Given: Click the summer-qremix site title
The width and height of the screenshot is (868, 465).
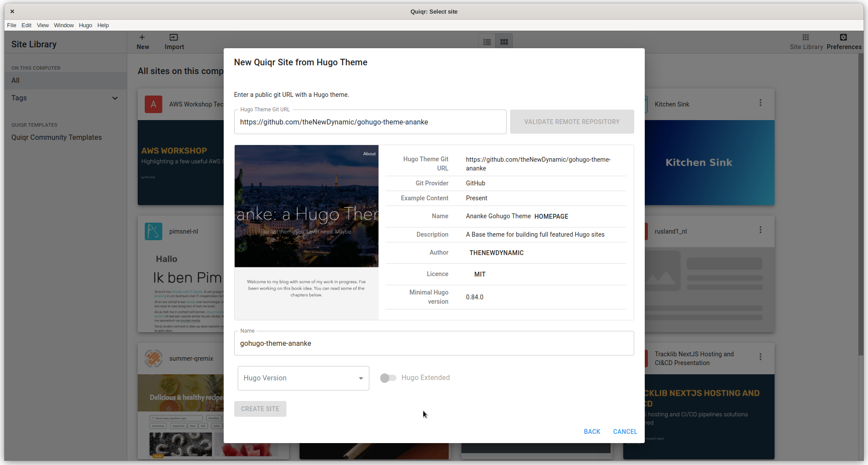Looking at the screenshot, I should pyautogui.click(x=191, y=359).
